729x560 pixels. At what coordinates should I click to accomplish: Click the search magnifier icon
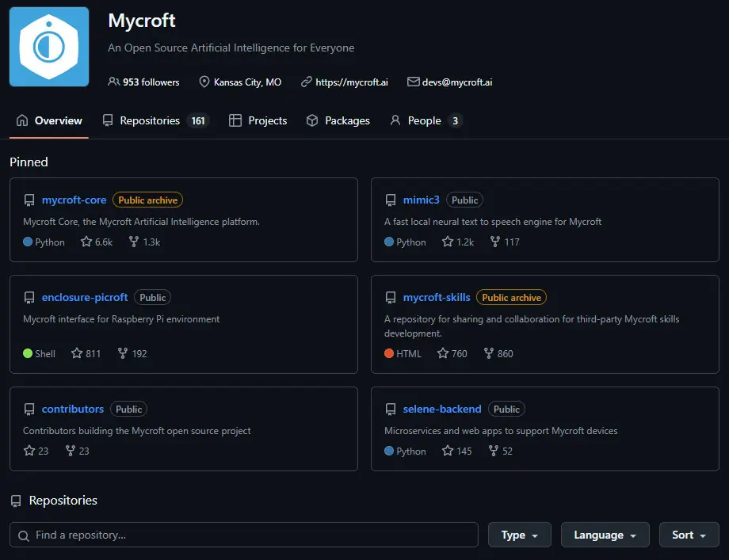pyautogui.click(x=24, y=535)
